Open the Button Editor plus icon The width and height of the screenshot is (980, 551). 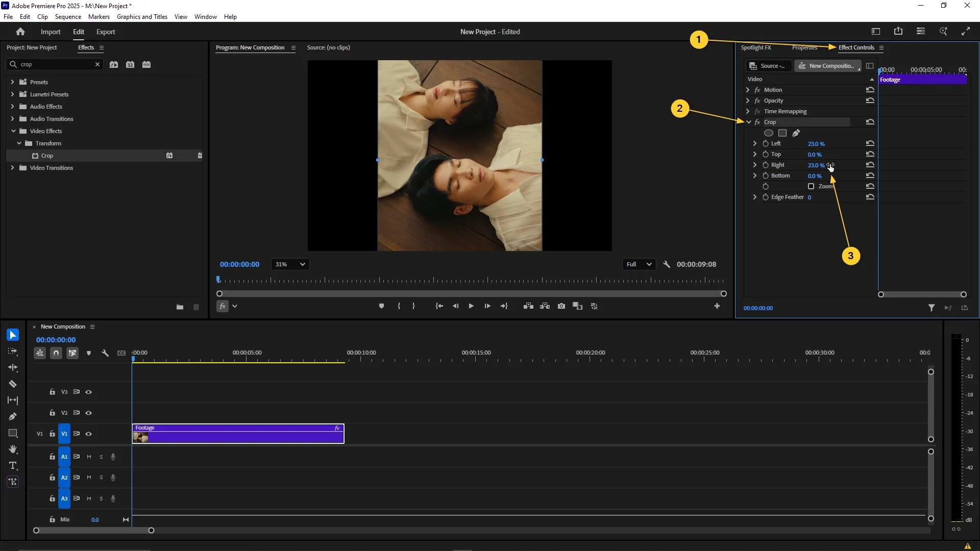(717, 306)
